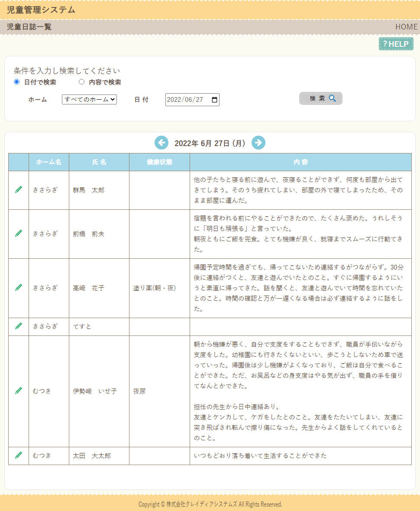Go to previous day with left arrow
This screenshot has width=420, height=511.
click(162, 143)
